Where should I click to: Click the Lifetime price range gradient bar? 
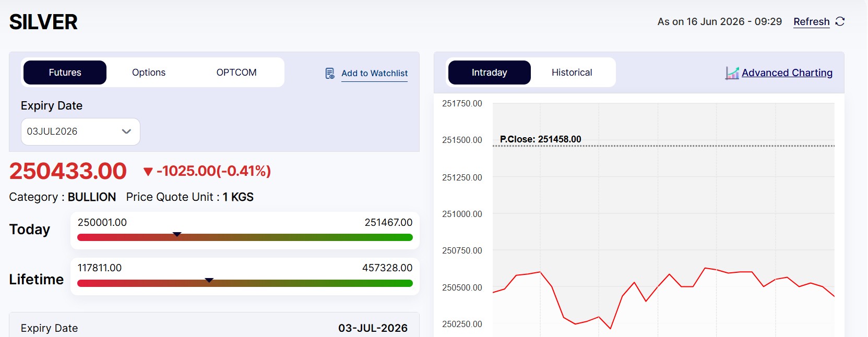(245, 283)
